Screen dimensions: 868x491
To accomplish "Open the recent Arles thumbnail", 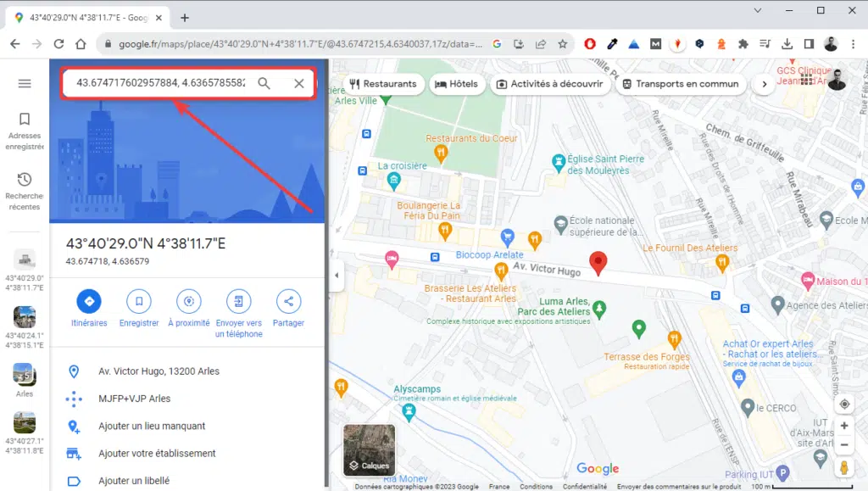I will (x=25, y=375).
